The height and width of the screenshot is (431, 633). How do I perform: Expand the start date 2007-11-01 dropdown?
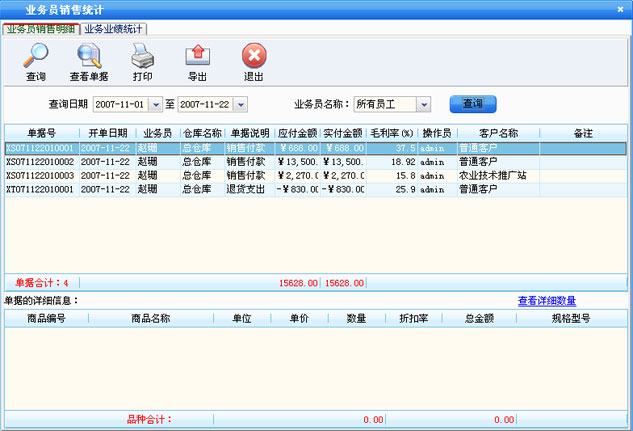pos(155,104)
